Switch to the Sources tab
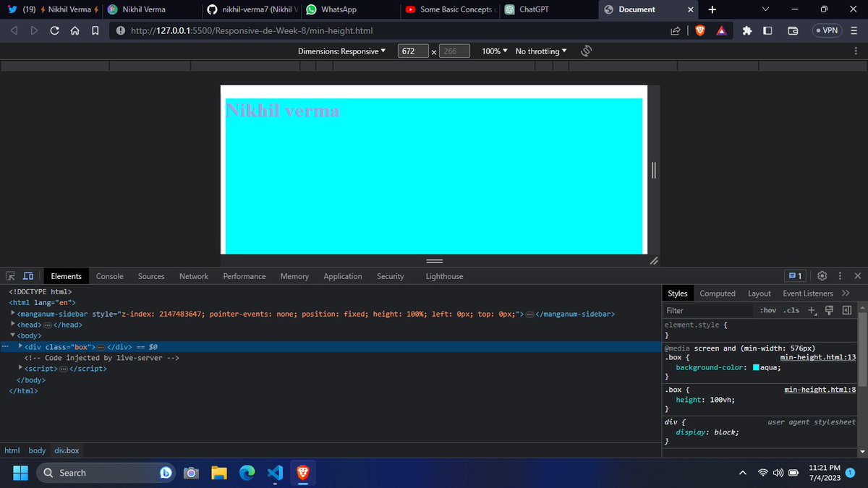 coord(151,276)
